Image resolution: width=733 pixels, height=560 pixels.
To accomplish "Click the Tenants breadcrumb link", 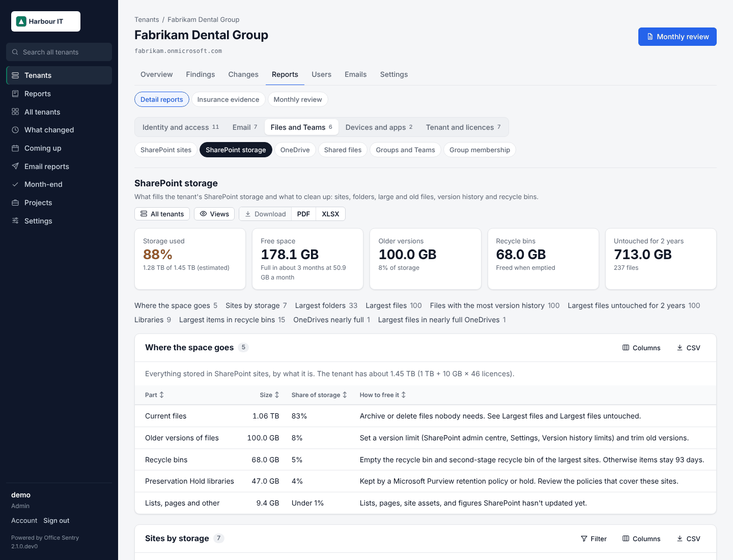I will click(147, 19).
